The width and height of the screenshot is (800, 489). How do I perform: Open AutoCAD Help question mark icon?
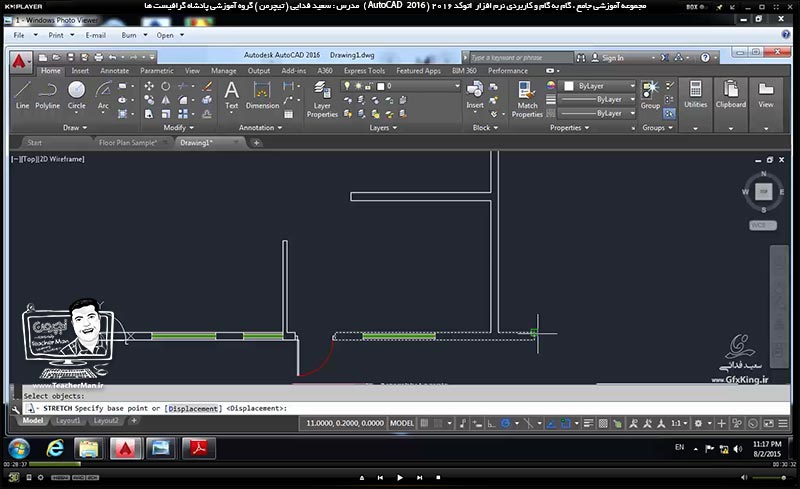click(x=705, y=58)
